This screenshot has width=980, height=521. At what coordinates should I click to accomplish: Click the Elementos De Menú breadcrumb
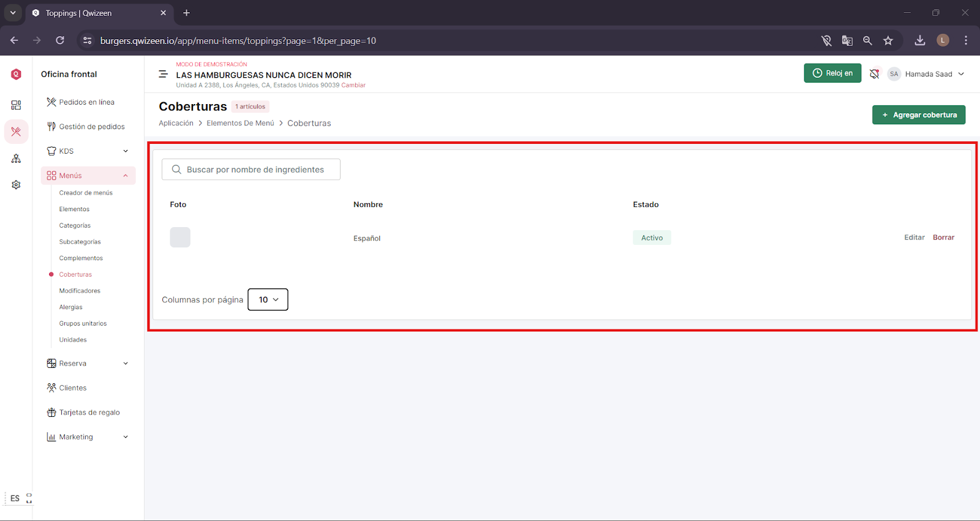click(240, 123)
